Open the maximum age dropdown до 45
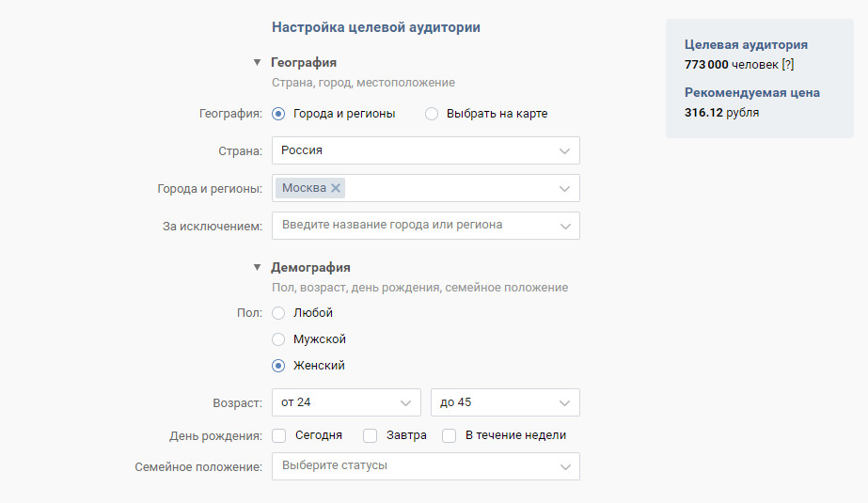 (504, 402)
